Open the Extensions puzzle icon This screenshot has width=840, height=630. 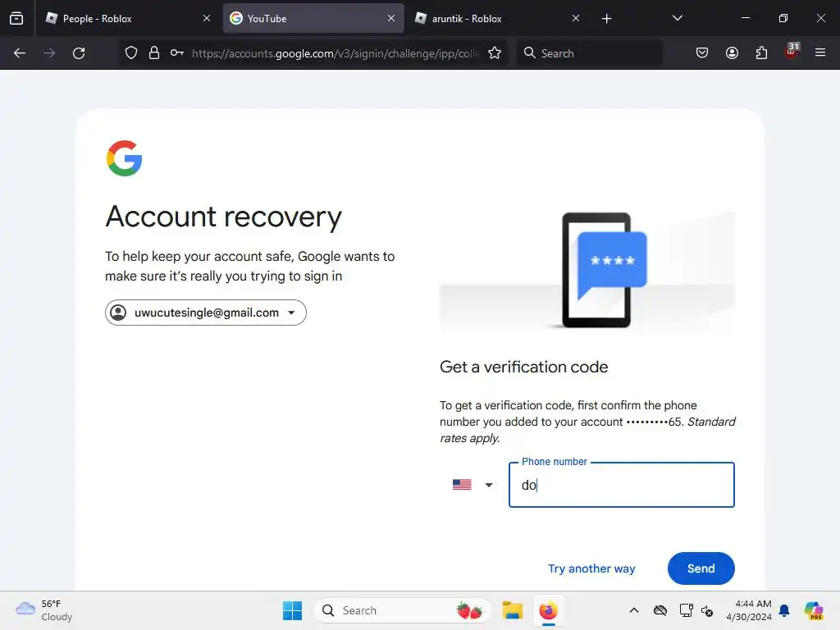coord(761,52)
